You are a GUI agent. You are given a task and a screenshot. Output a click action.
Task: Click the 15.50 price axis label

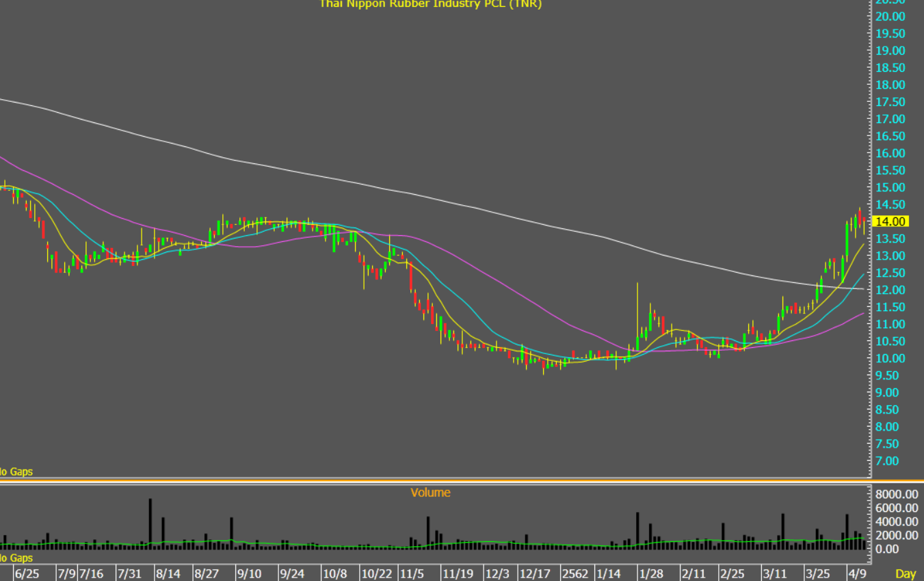pyautogui.click(x=891, y=170)
